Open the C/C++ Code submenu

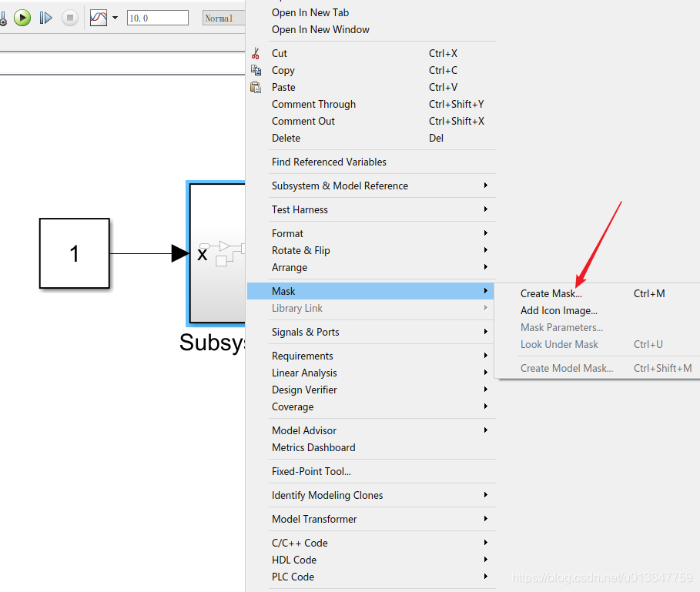coord(370,543)
